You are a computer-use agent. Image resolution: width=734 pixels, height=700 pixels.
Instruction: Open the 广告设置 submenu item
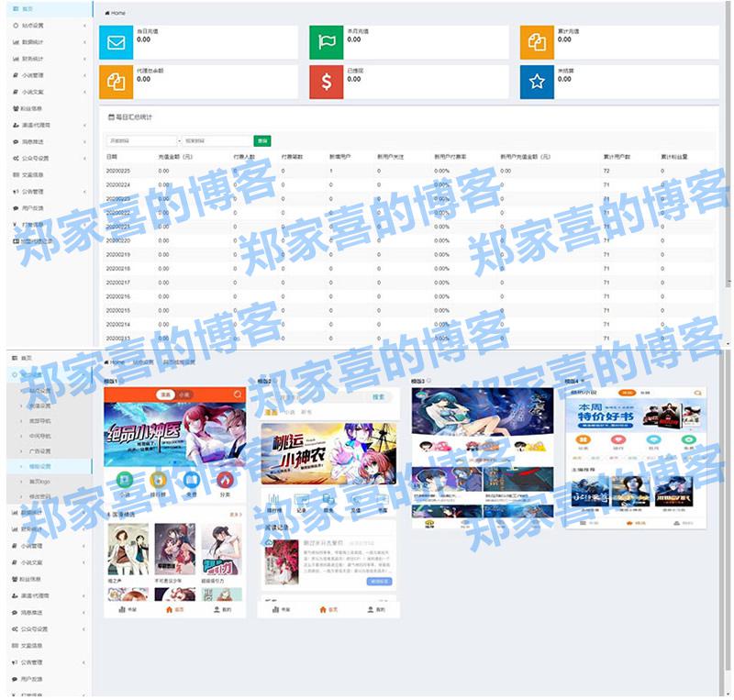click(x=50, y=451)
